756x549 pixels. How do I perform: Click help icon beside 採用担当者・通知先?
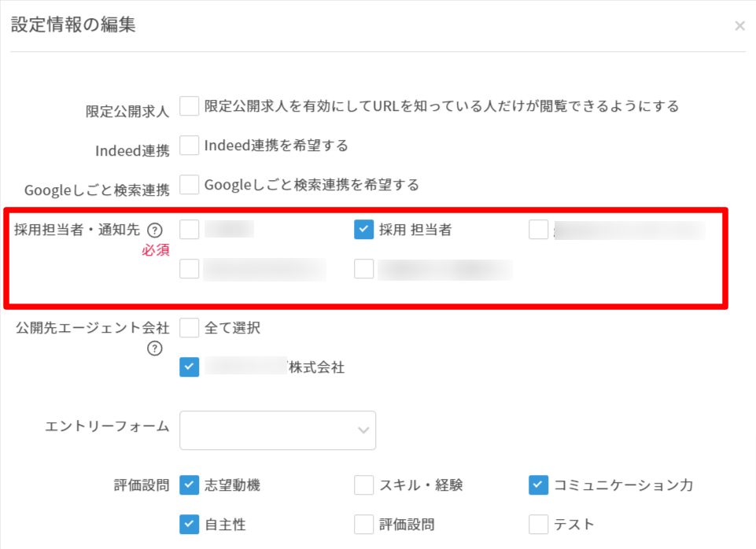(x=155, y=230)
